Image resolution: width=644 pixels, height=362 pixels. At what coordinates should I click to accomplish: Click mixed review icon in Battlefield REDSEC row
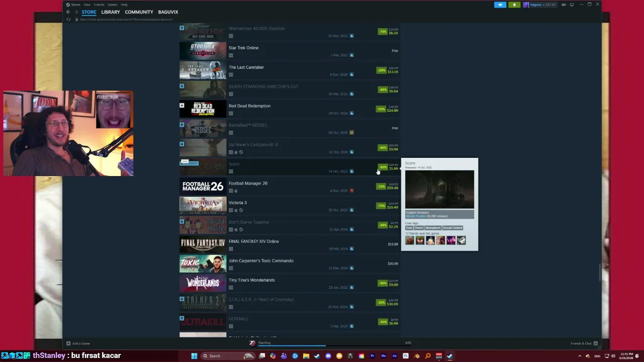[351, 133]
